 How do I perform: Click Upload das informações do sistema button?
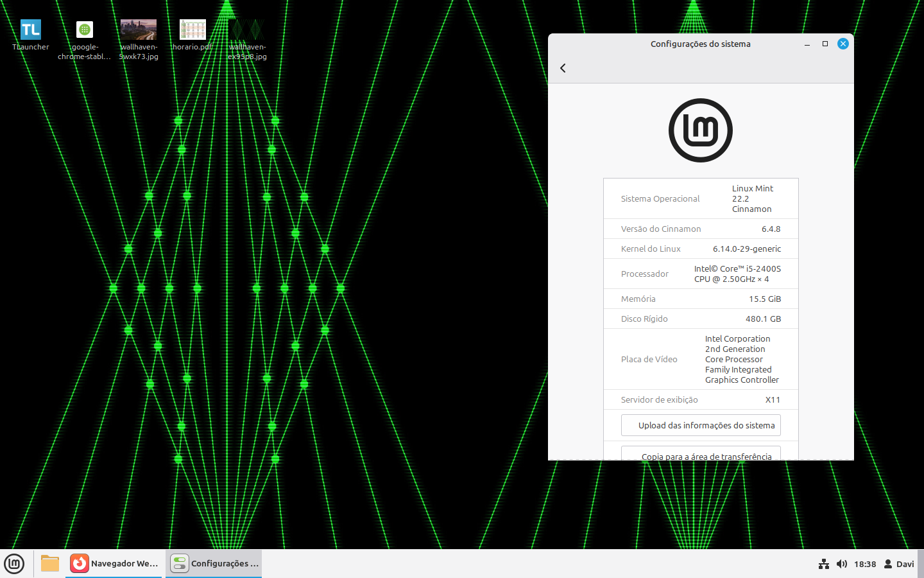(701, 425)
